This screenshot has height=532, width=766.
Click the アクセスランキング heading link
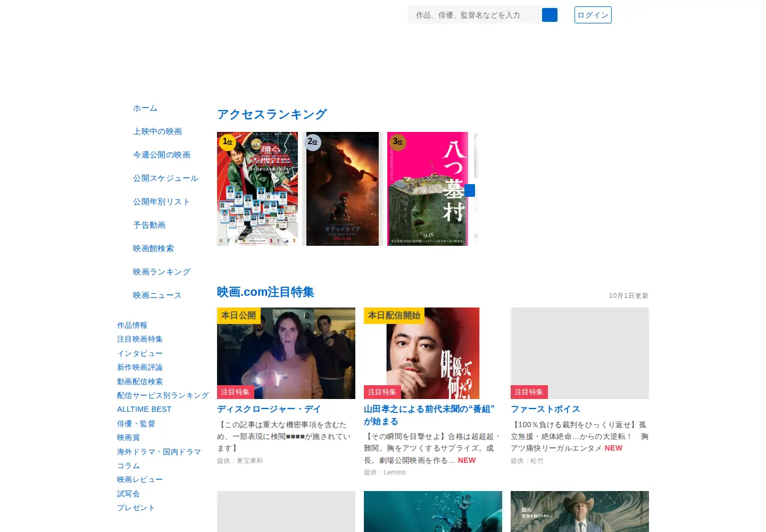click(x=272, y=114)
